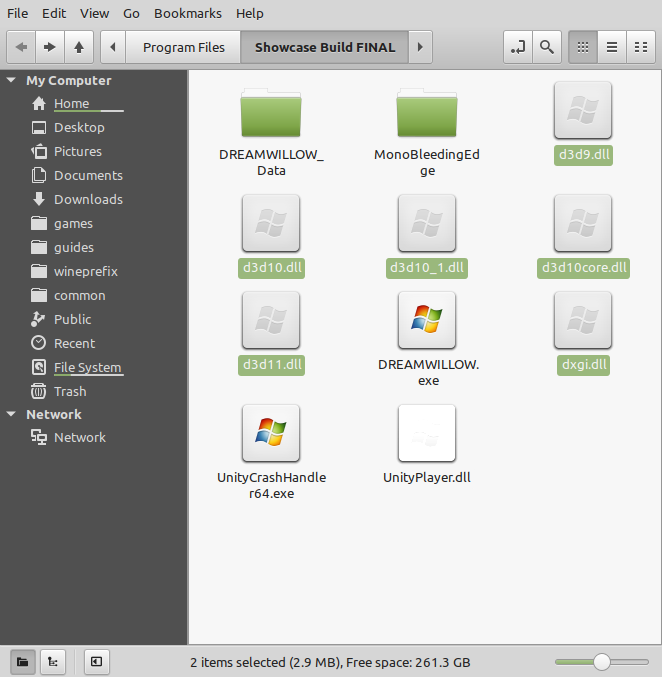Select the DREAMWILLOW_Data folder icon

(271, 114)
